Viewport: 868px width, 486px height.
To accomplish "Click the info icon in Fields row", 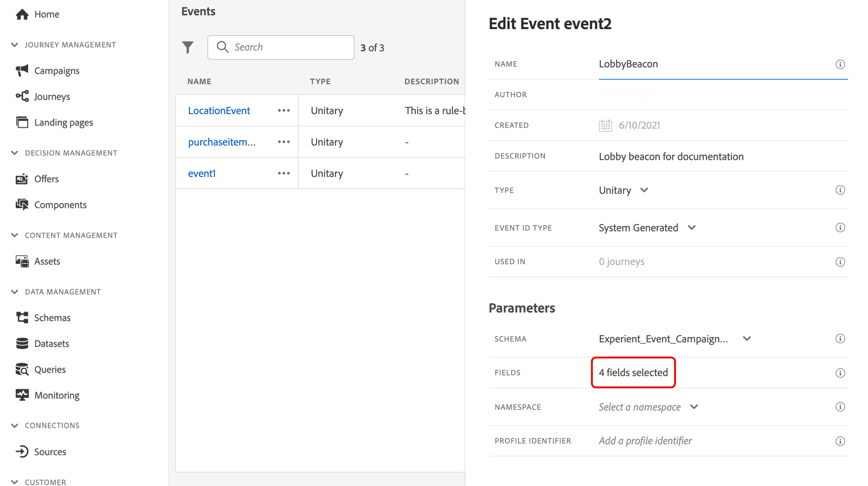I will click(x=840, y=373).
